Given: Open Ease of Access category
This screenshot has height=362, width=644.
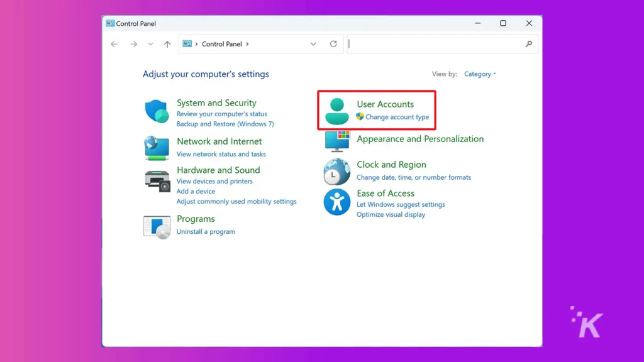Looking at the screenshot, I should point(386,194).
